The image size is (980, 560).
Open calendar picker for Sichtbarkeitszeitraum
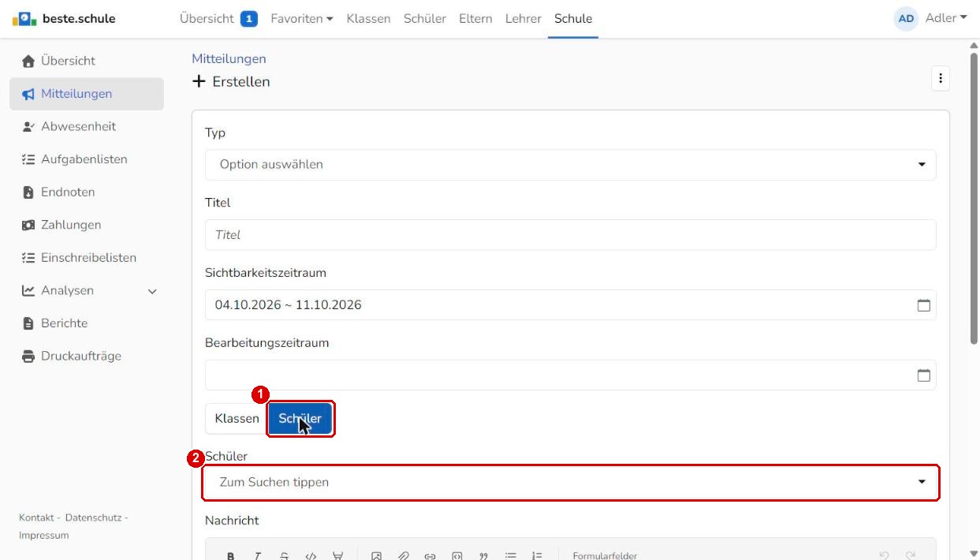tap(923, 305)
